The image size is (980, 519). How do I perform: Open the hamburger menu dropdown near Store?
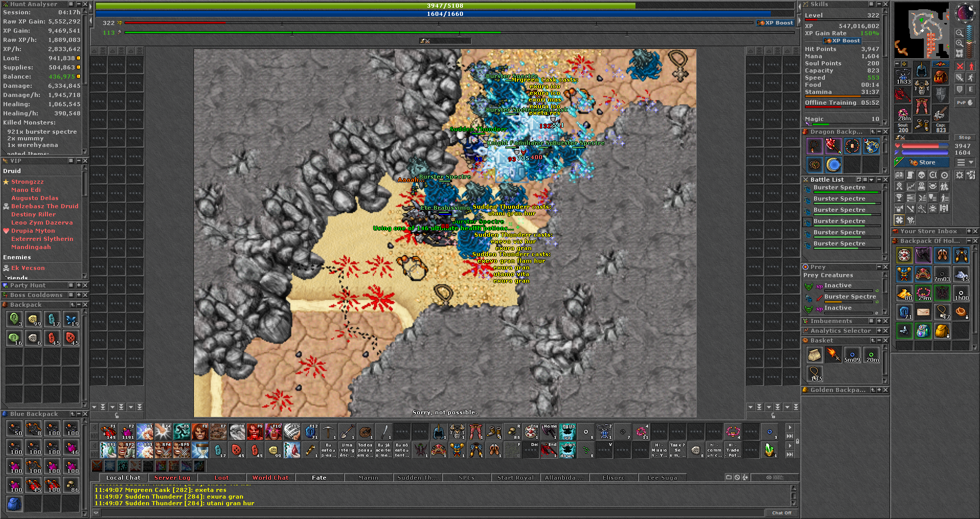(965, 163)
